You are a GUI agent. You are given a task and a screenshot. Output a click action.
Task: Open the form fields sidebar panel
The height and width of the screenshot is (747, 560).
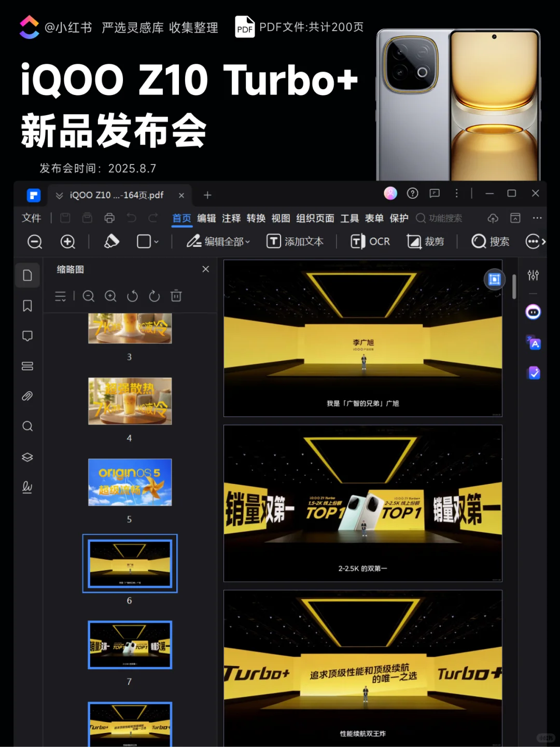(27, 366)
